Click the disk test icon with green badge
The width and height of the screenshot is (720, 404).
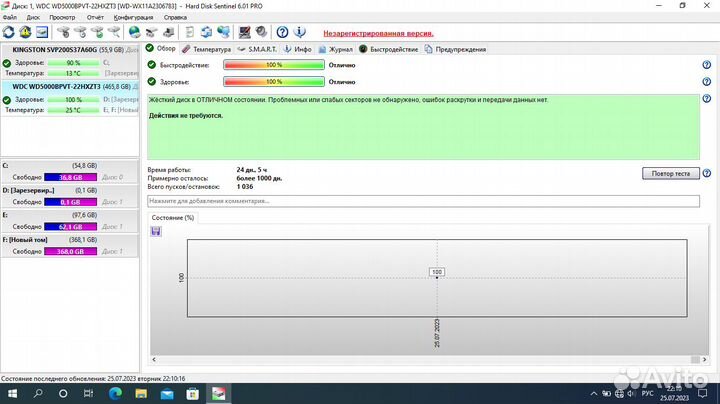coord(97,32)
